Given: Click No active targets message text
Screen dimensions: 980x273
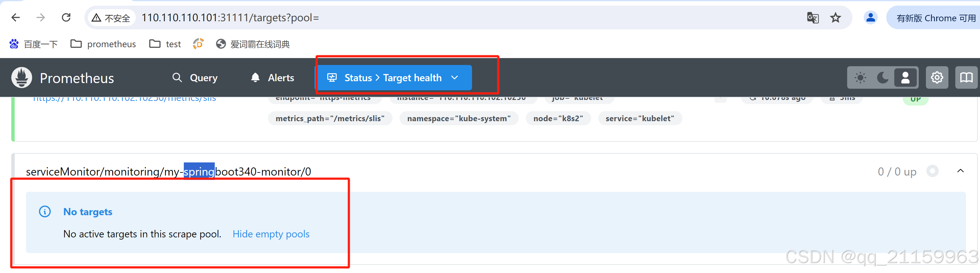Looking at the screenshot, I should pos(142,234).
